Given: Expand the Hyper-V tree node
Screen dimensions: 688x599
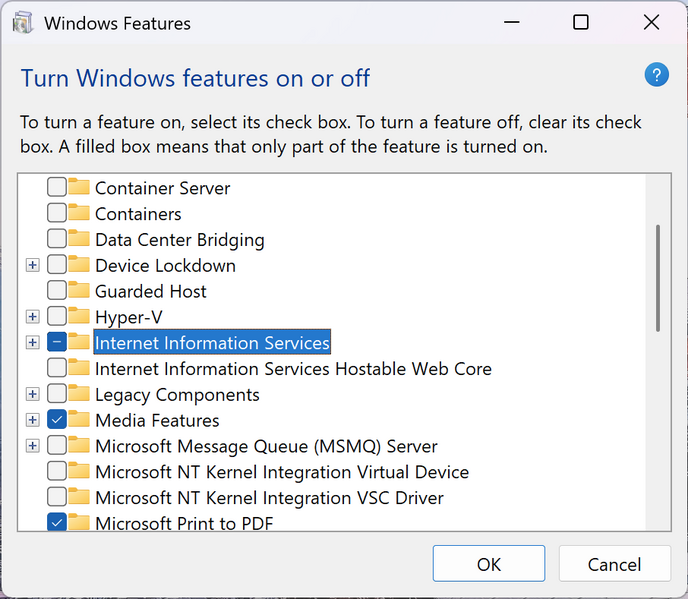Looking at the screenshot, I should 32,316.
